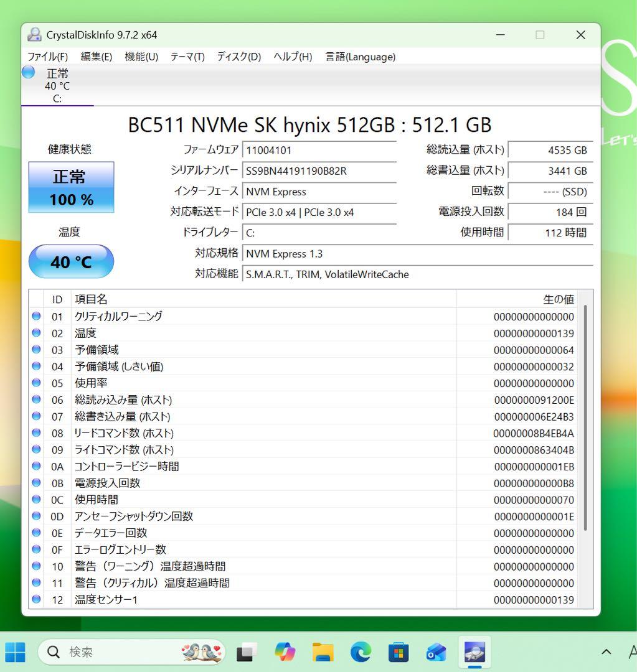637x672 pixels.
Task: Click the status indicator next to 温度 row
Action: point(36,333)
